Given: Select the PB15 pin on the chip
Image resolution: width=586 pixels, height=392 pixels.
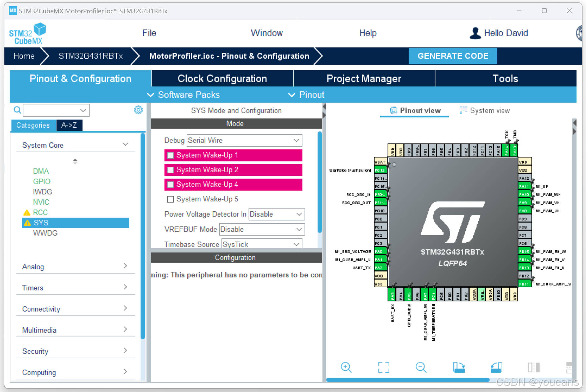Looking at the screenshot, I should tap(525, 251).
